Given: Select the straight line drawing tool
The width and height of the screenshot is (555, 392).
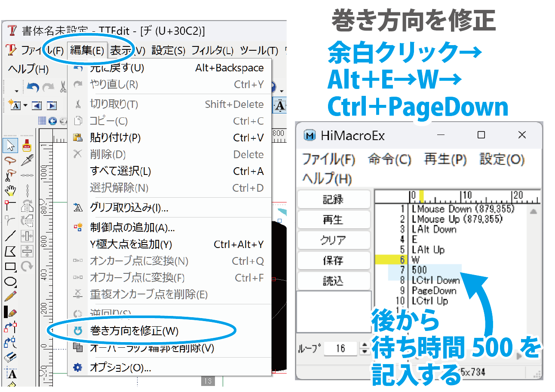Looking at the screenshot, I should [10, 236].
